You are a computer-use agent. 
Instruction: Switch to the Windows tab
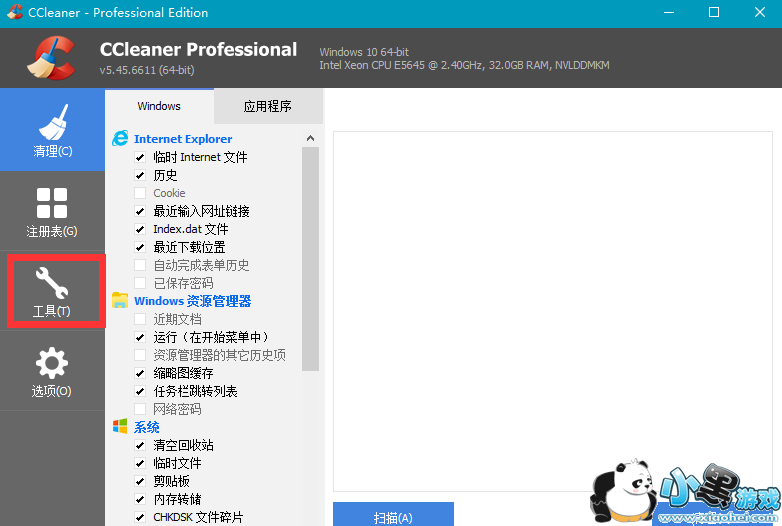click(x=159, y=106)
